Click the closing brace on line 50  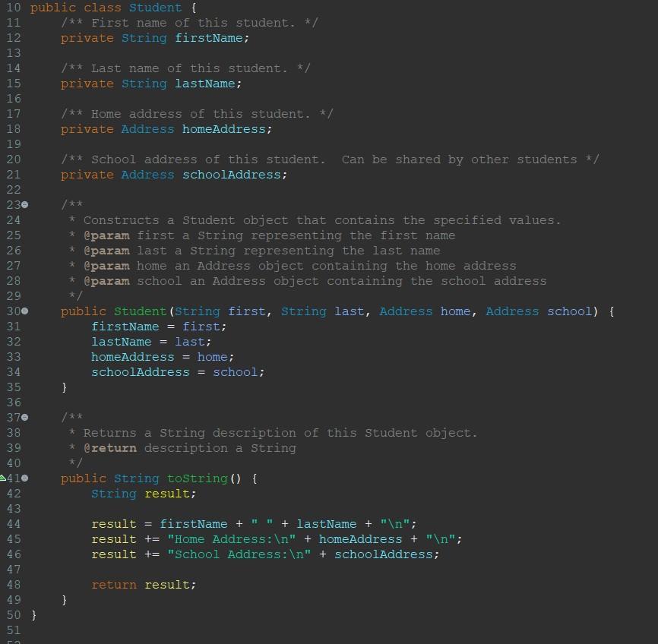[x=33, y=615]
